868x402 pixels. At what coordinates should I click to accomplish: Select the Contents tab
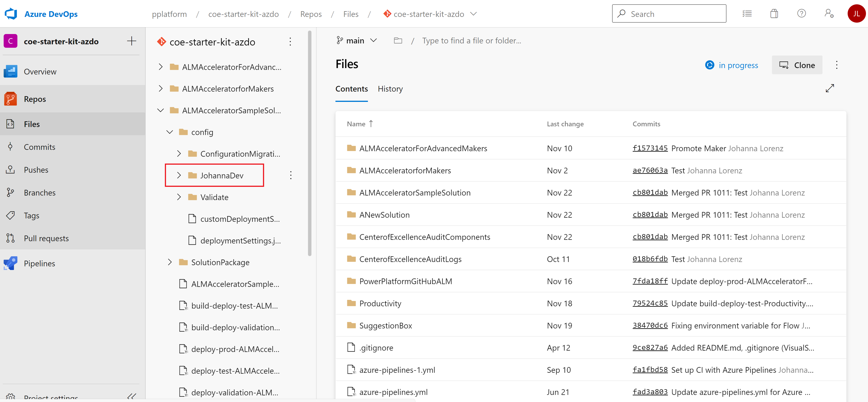click(x=351, y=88)
